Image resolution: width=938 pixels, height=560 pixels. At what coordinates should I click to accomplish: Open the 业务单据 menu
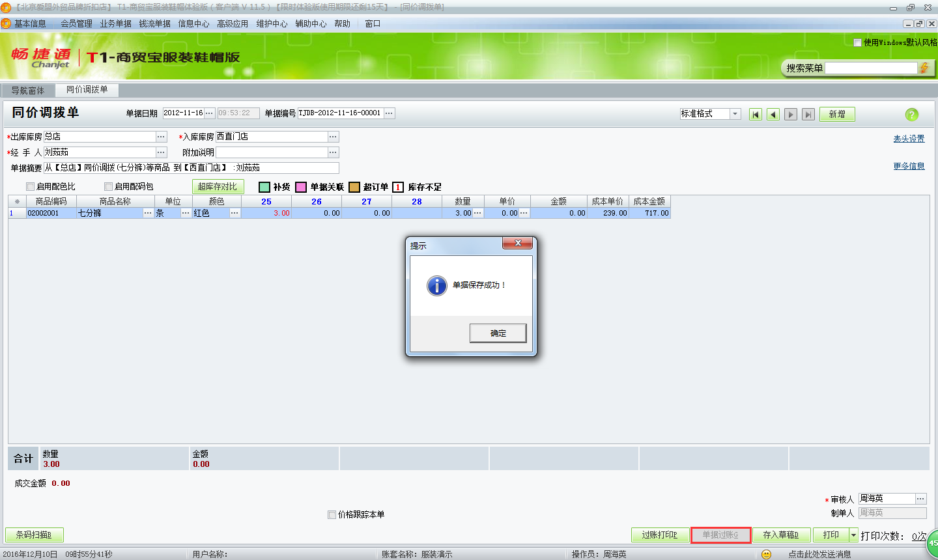click(x=115, y=23)
